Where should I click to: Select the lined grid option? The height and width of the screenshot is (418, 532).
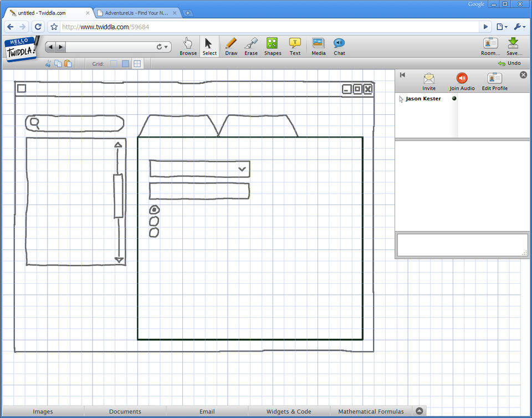[x=137, y=64]
